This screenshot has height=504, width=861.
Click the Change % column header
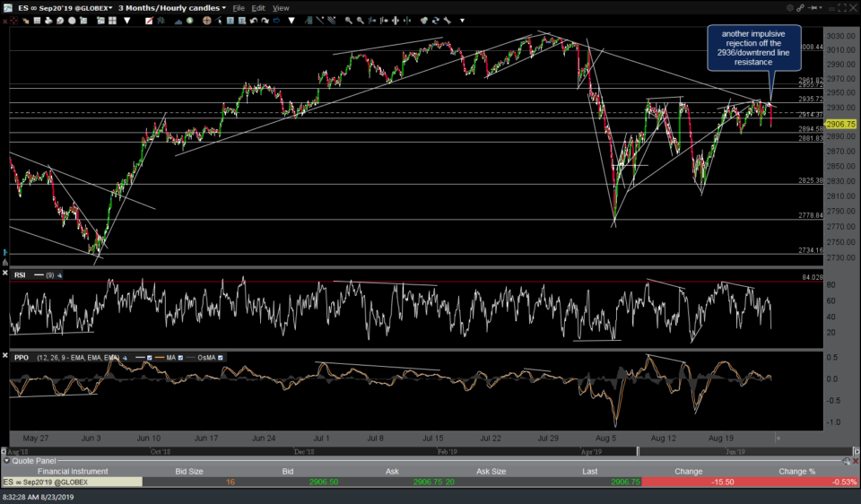click(x=796, y=471)
